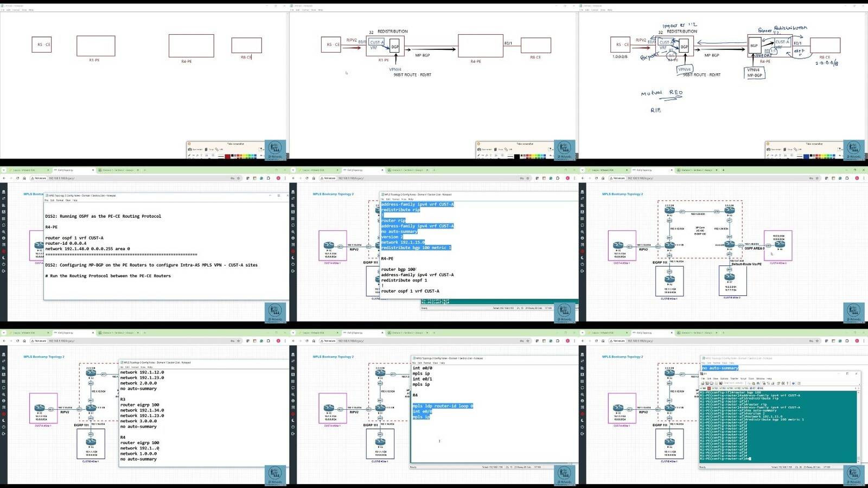868x488 pixels.
Task: Click CUST-A router icon in highlighted redistribute frame
Action: pyautogui.click(x=328, y=246)
